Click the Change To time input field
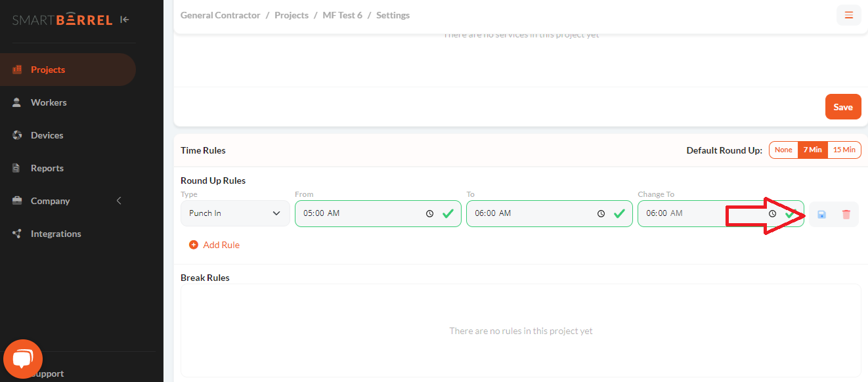Viewport: 868px width, 382px height. click(676, 213)
